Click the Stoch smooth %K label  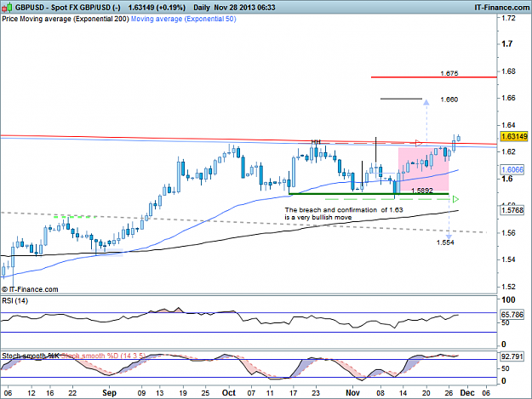point(31,356)
